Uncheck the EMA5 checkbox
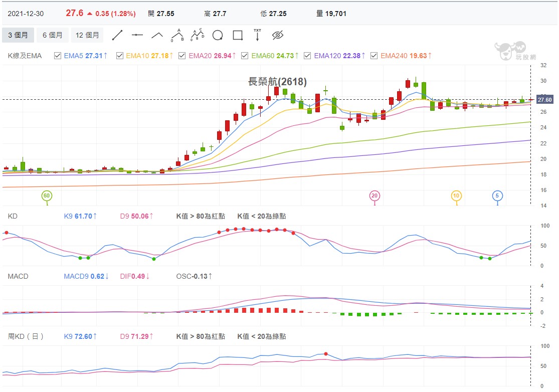Screen dimensions: 559x392 [57, 56]
